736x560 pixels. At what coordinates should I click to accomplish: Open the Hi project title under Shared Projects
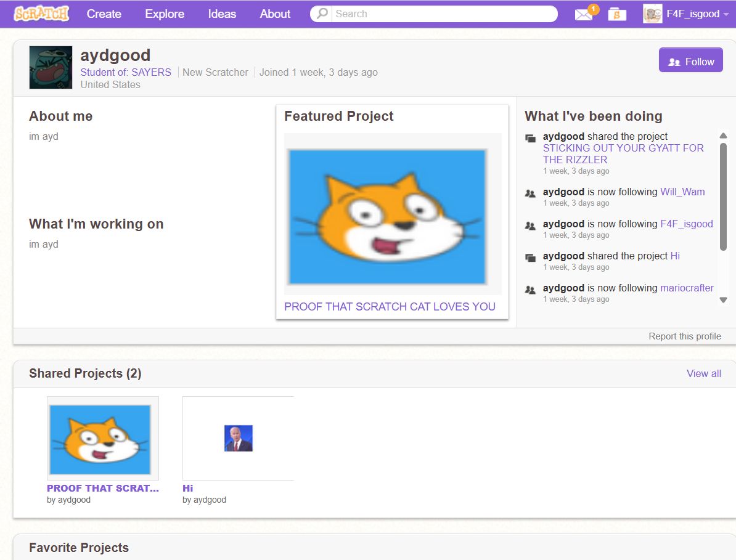(188, 489)
